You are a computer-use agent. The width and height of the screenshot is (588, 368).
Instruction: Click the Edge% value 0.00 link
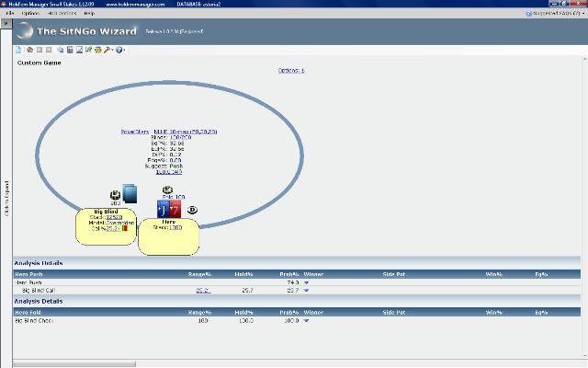pos(175,160)
